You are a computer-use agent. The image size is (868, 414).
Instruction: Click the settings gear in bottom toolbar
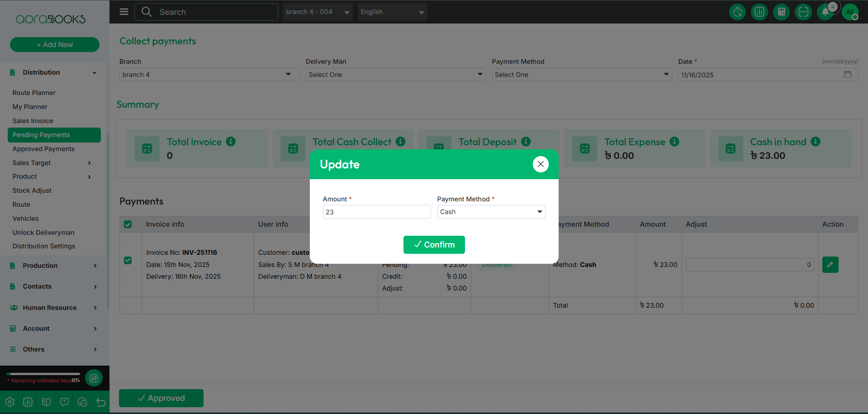point(9,402)
